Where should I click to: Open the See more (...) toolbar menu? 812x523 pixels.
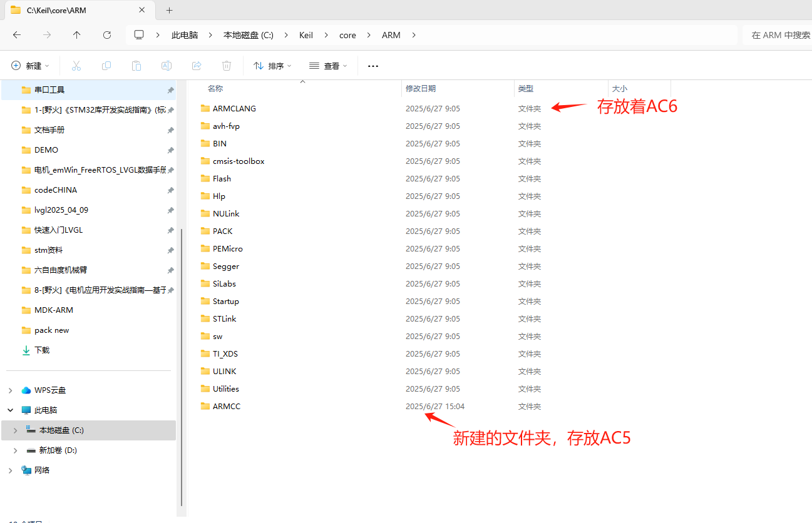click(373, 65)
